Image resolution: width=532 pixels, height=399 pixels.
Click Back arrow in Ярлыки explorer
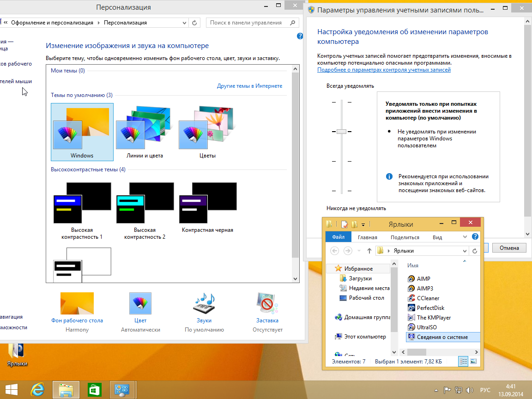[334, 251]
